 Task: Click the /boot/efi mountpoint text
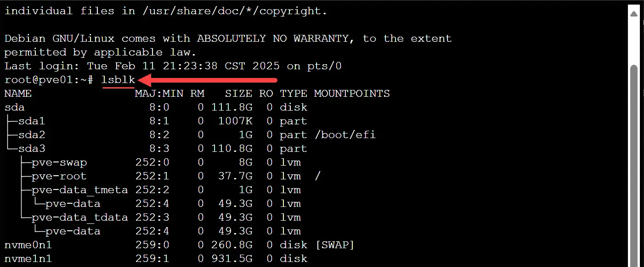(x=345, y=135)
